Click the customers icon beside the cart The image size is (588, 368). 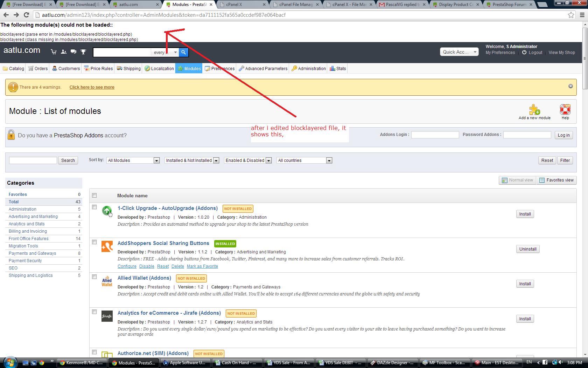(x=63, y=52)
